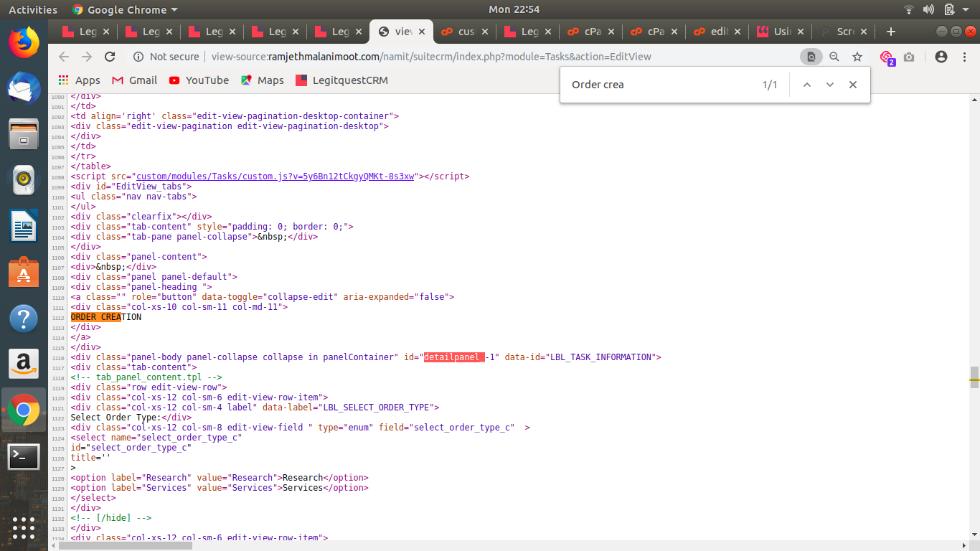This screenshot has height=551, width=980.
Task: Open a new tab with plus button
Action: [x=891, y=32]
